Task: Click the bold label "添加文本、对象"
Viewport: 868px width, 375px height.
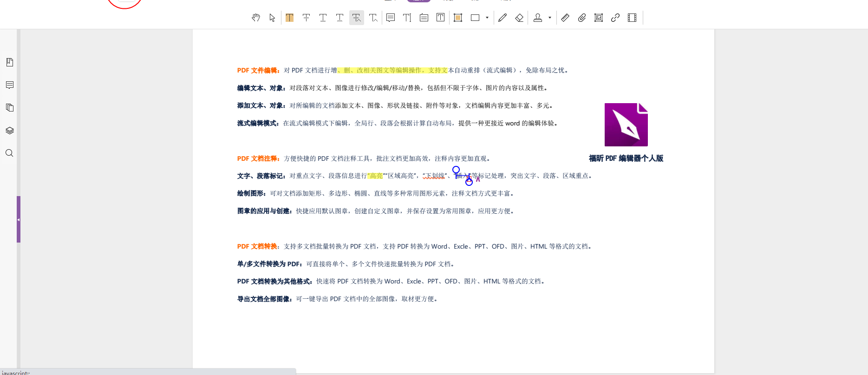Action: [x=261, y=106]
